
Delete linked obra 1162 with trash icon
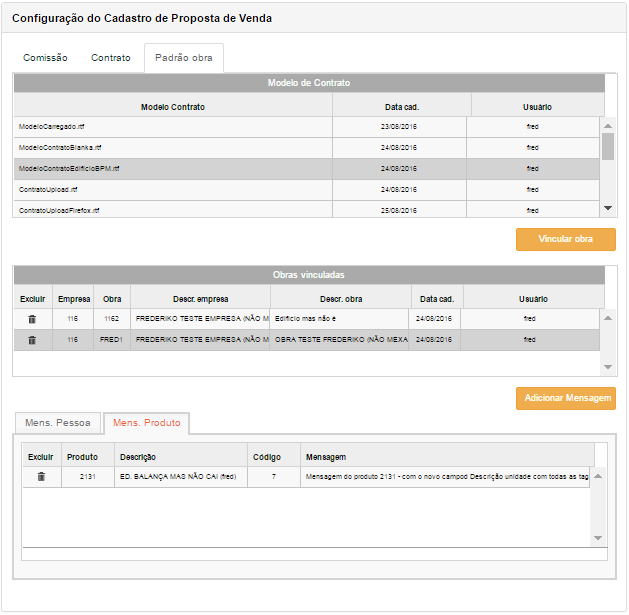pos(32,319)
